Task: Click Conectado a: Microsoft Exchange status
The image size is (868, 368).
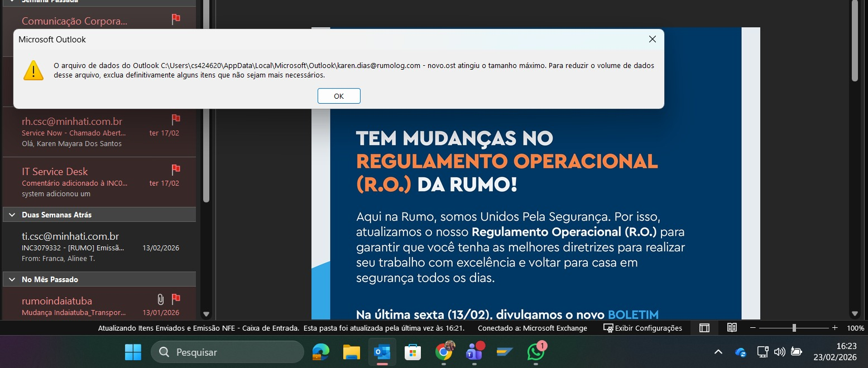Action: click(533, 328)
